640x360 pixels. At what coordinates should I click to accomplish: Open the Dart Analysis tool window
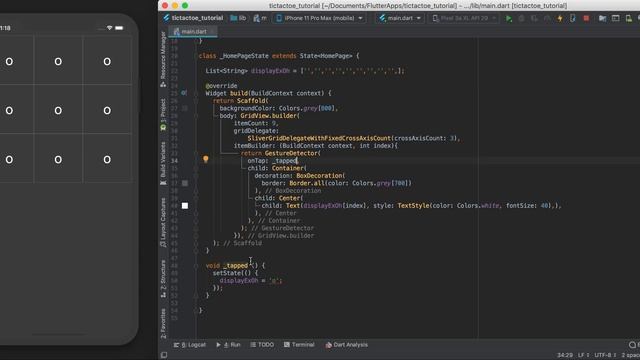click(x=347, y=345)
